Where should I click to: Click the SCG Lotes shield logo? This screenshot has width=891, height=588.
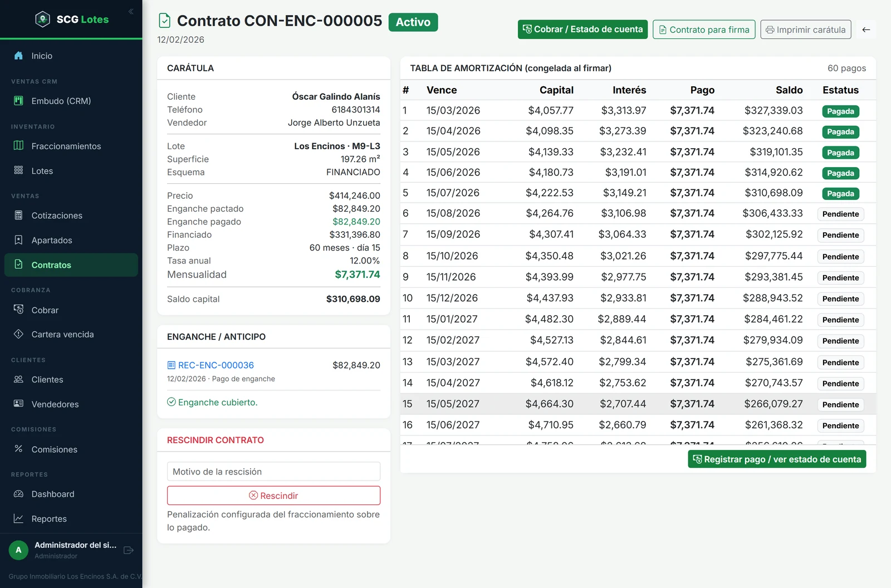point(42,19)
